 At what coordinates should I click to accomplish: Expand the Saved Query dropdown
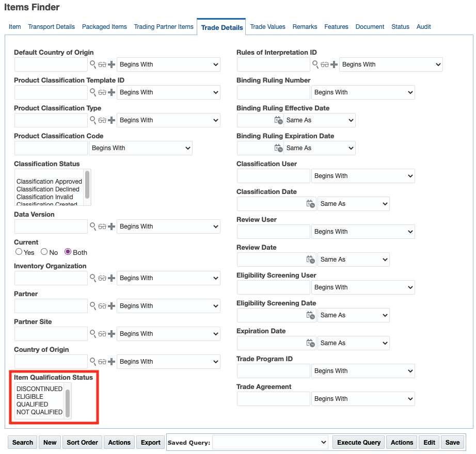270,442
